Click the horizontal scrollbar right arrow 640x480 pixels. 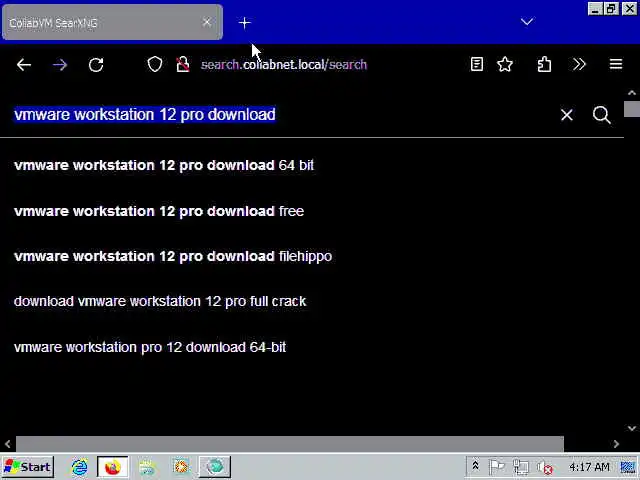tap(616, 444)
